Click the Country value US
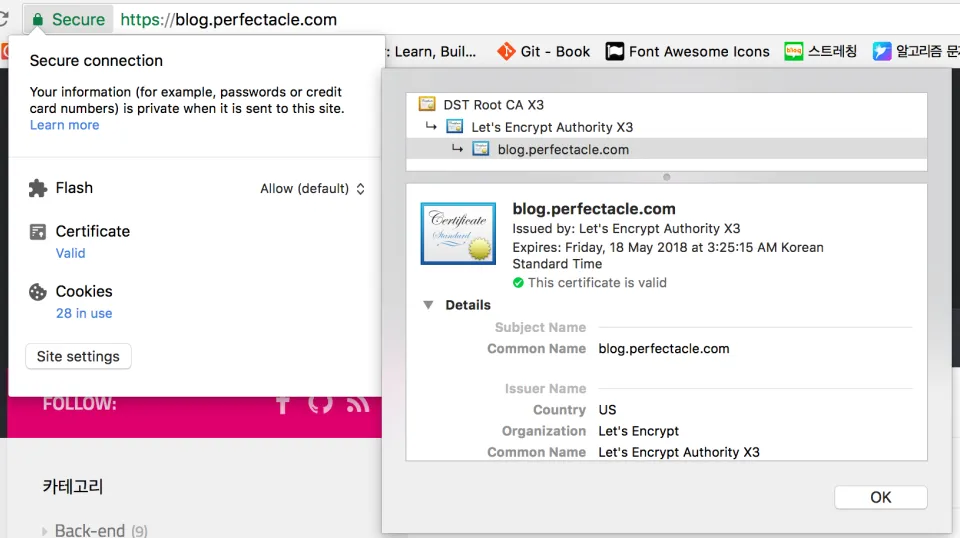 click(607, 409)
